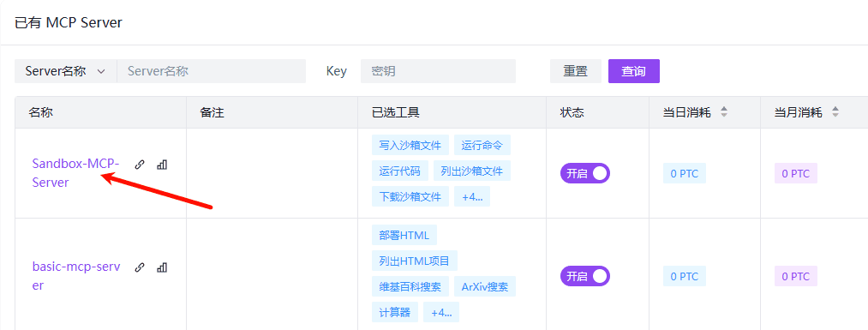Focus the 密钥 Key input field

click(438, 71)
